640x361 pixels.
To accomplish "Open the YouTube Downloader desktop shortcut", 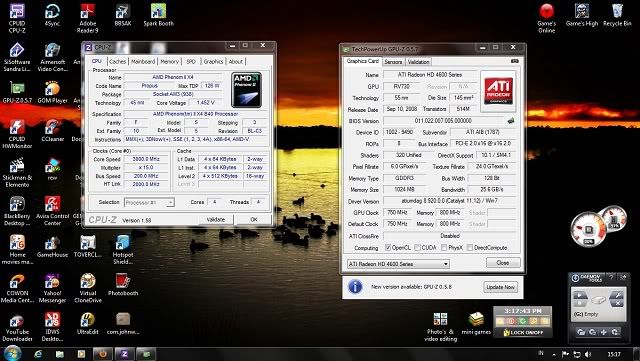I will (x=17, y=327).
